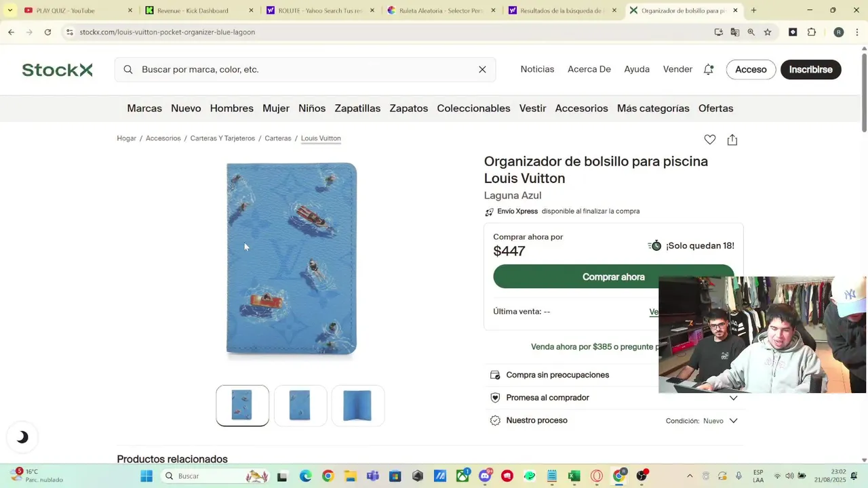This screenshot has height=488, width=868.
Task: Click the StockX logo
Action: (x=57, y=70)
